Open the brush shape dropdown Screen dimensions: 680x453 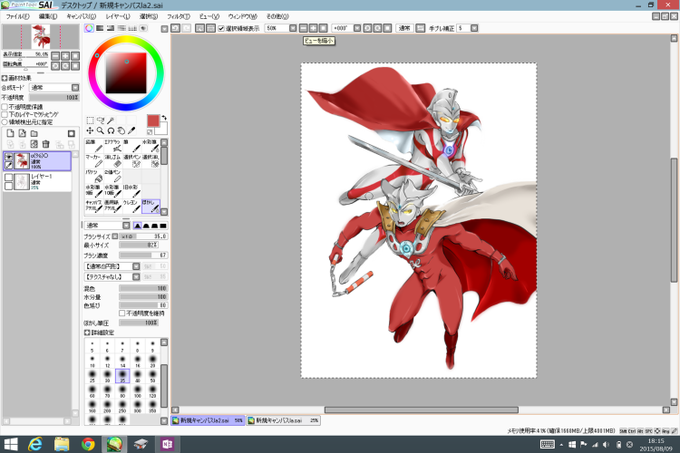click(136, 266)
